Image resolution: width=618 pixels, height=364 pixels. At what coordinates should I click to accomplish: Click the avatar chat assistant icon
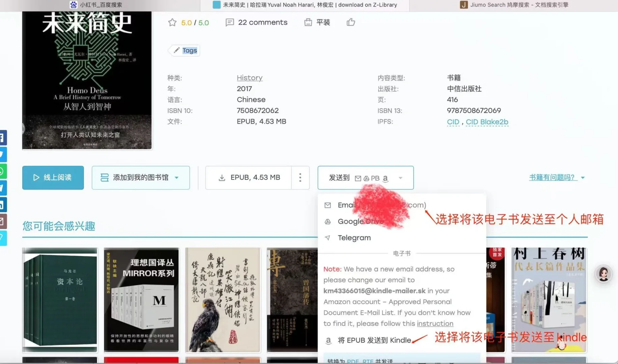tap(603, 274)
